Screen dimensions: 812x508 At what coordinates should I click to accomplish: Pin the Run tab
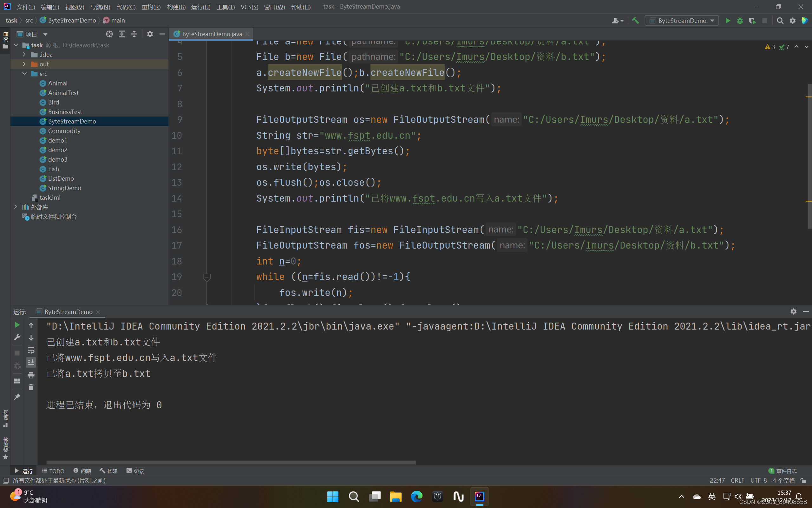[x=17, y=397]
